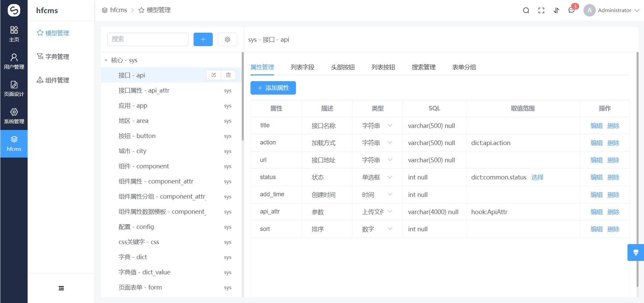The image size is (644, 303).
Task: Click 删除 for the sort row
Action: click(613, 229)
